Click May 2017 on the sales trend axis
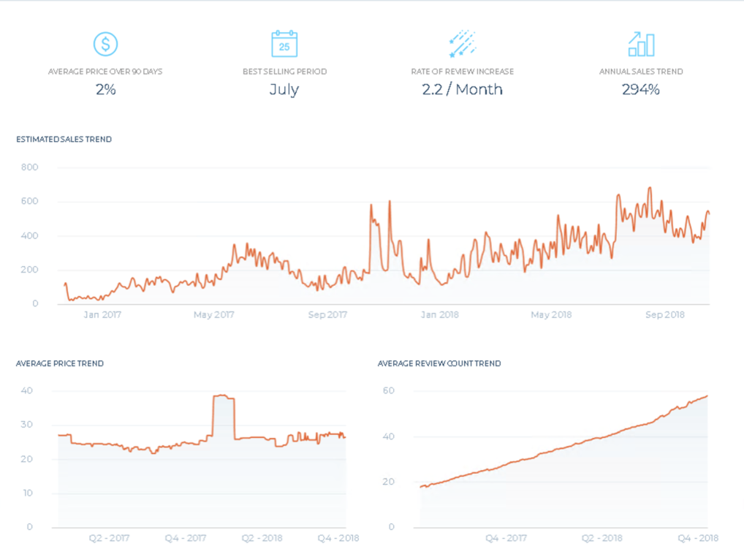This screenshot has width=744, height=560. tap(213, 315)
